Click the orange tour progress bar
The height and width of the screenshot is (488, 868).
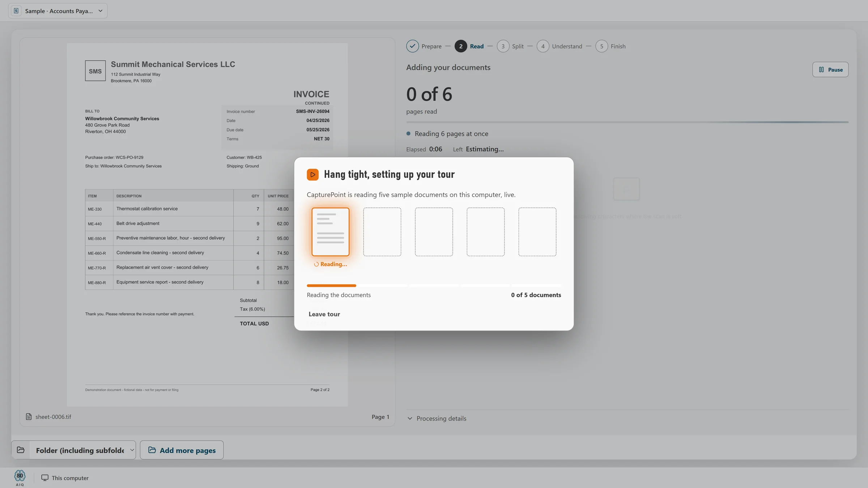(331, 286)
